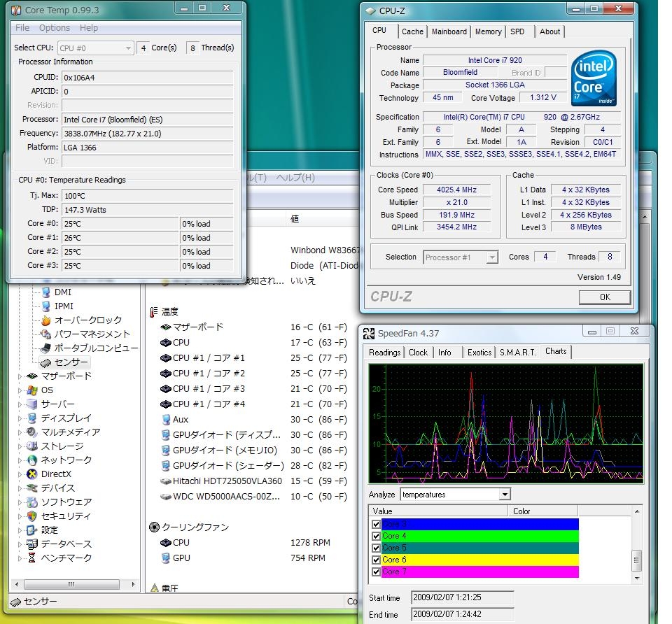Click the セキュリティ shield icon
Image resolution: width=672 pixels, height=624 pixels.
click(x=31, y=516)
